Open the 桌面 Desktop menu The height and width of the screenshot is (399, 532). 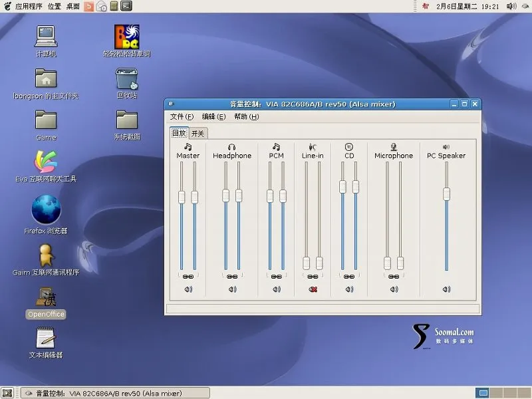coord(73,6)
